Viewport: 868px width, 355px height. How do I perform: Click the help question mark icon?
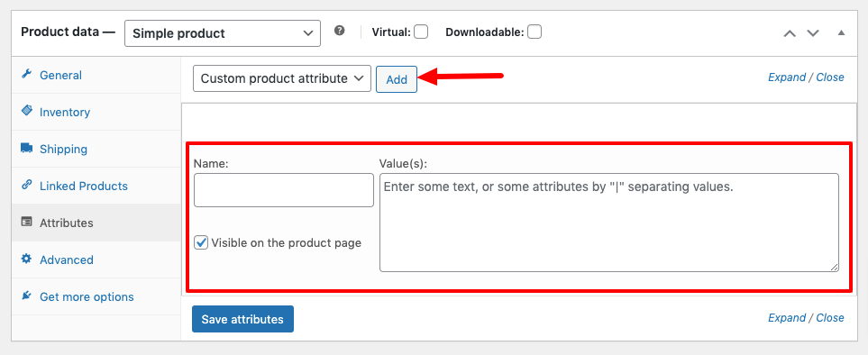click(x=339, y=31)
